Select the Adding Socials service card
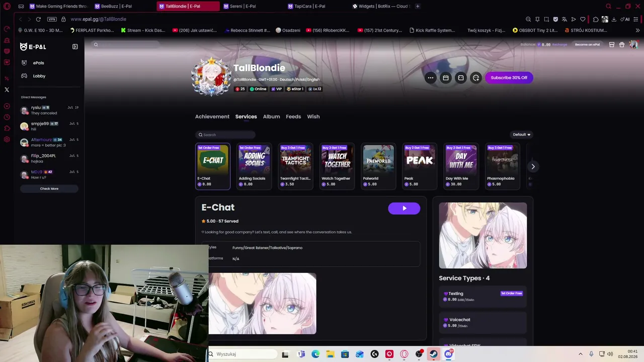This screenshot has height=362, width=644. pos(254,166)
